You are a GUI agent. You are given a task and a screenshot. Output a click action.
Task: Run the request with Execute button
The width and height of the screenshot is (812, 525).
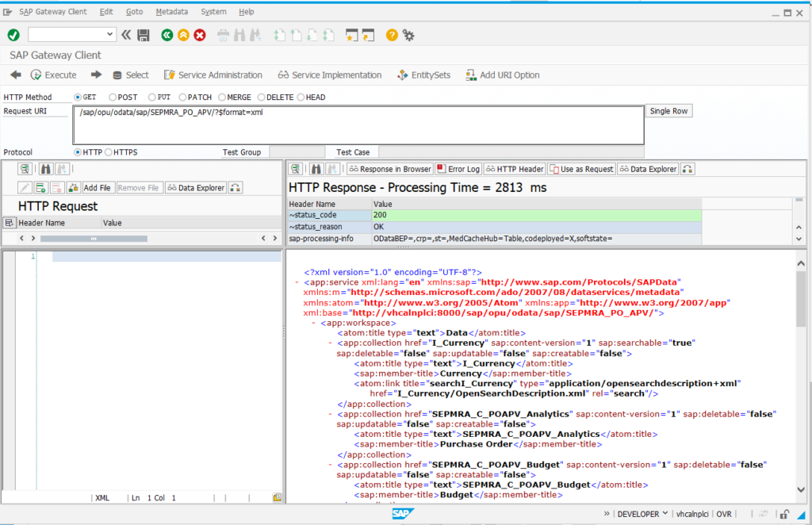[x=53, y=75]
